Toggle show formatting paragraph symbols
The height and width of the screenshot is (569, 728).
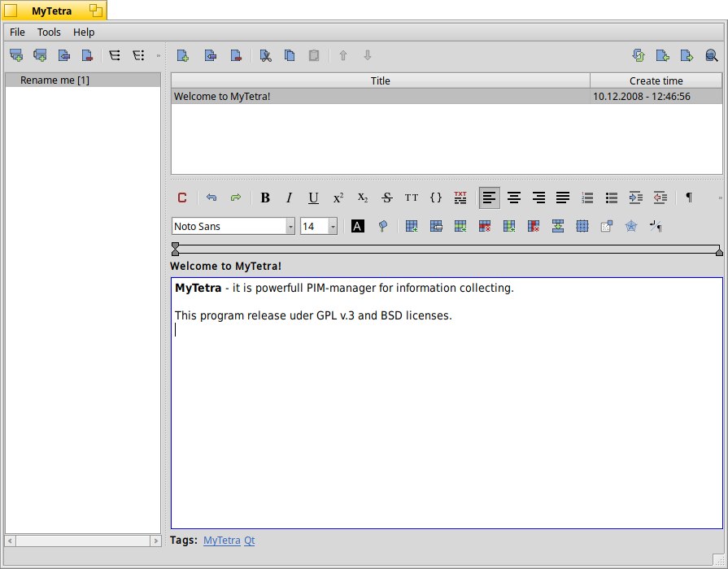(x=689, y=198)
